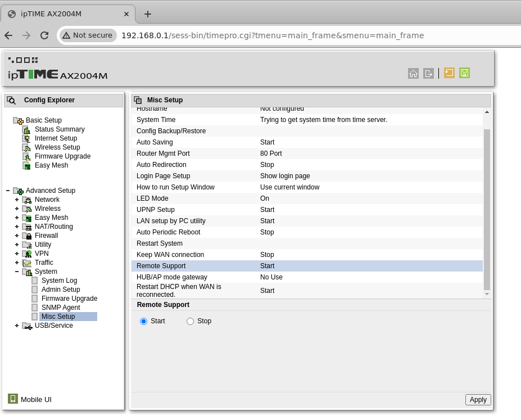Collapse the System tree node
521x420 pixels.
coord(17,272)
